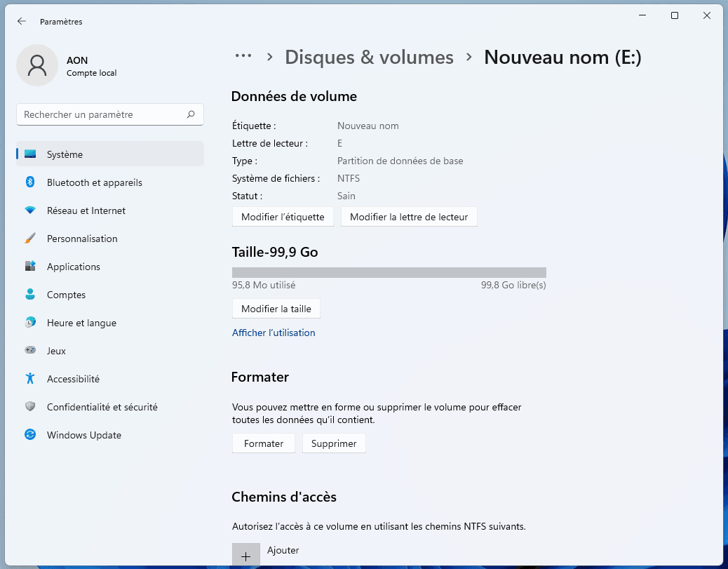Click the label value Nouveau nom
Viewport: 728px width, 569px height.
[368, 126]
